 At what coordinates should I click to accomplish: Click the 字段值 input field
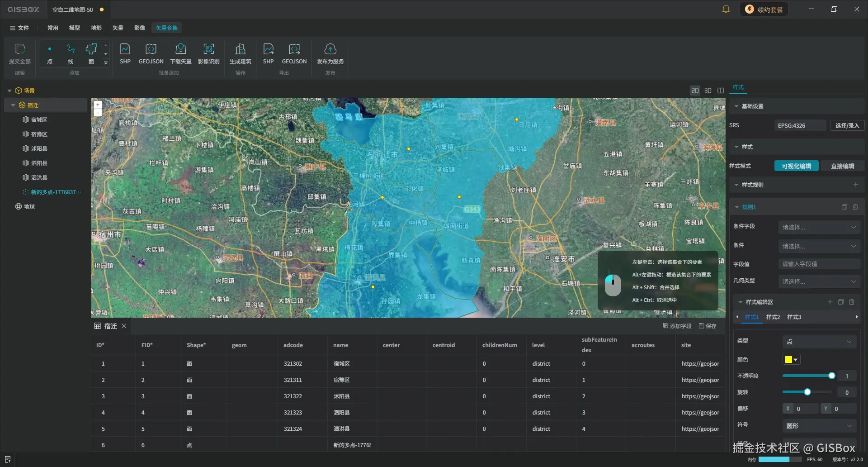tap(819, 264)
